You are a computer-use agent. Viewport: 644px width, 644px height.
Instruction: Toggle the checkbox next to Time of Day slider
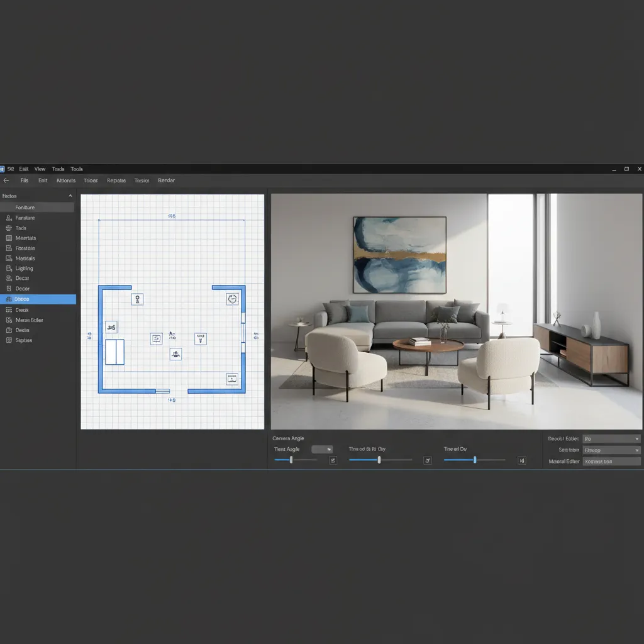pyautogui.click(x=427, y=460)
